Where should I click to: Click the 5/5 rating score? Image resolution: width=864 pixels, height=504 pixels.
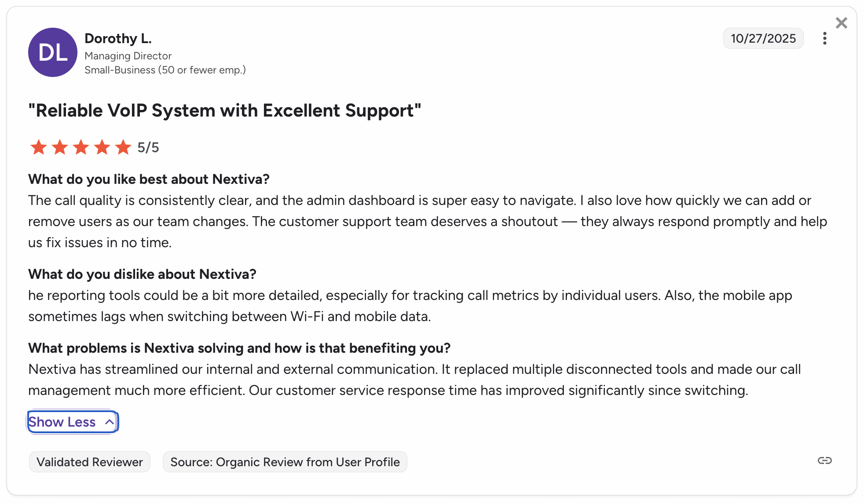(x=148, y=148)
